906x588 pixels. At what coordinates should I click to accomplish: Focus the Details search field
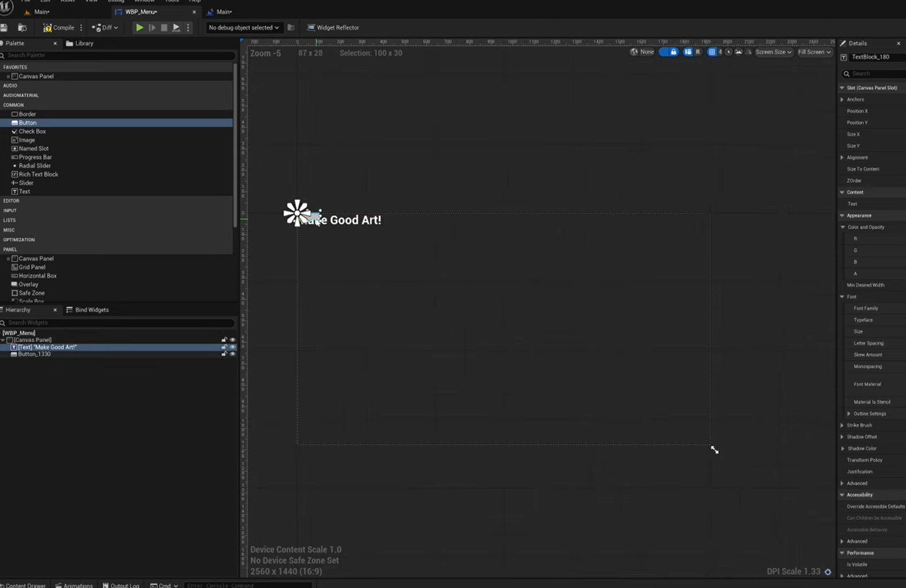873,73
